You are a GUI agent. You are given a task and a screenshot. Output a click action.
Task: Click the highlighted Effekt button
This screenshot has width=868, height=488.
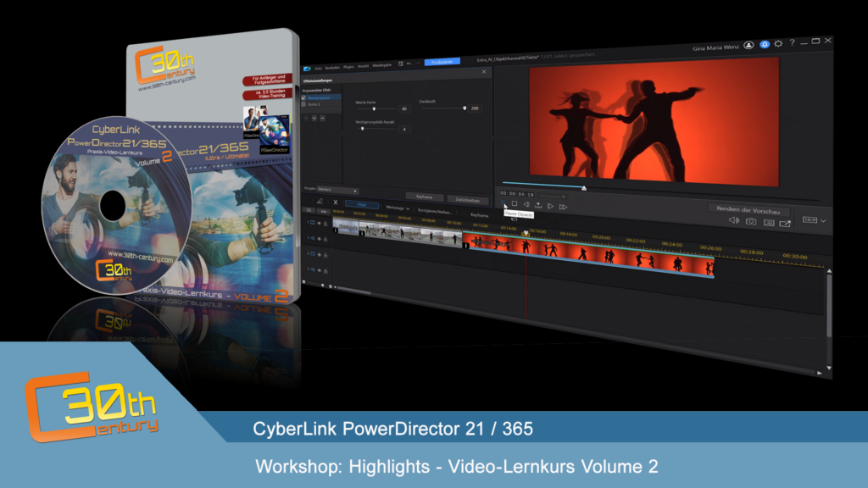(x=361, y=205)
